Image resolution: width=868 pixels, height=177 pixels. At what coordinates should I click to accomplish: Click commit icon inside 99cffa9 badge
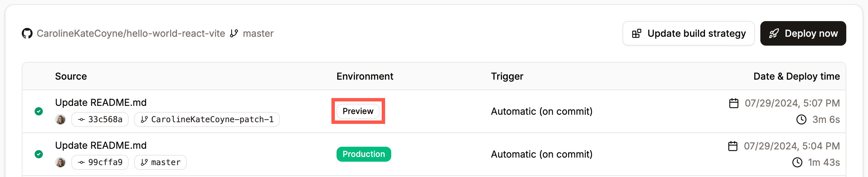(x=82, y=162)
